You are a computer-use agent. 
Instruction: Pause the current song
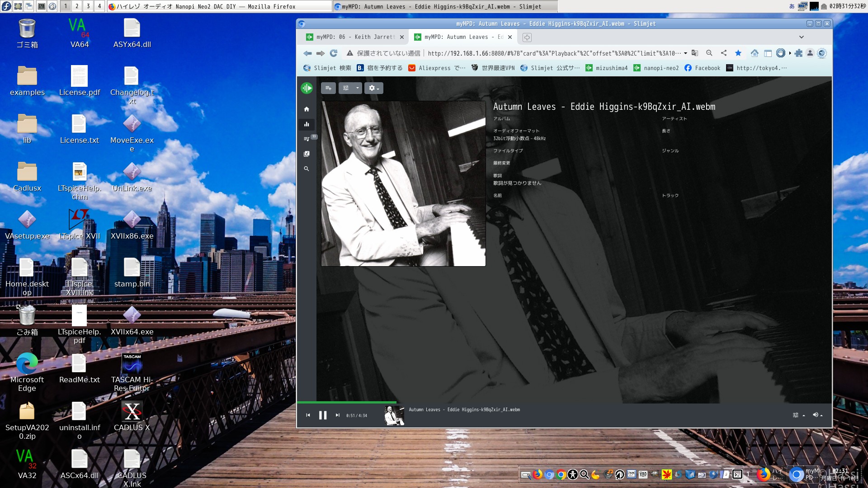pos(323,415)
